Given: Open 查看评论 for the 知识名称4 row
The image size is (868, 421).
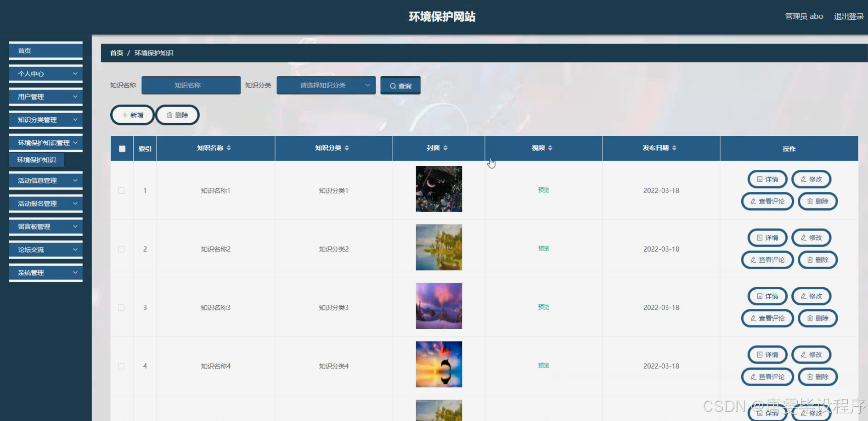Looking at the screenshot, I should click(767, 376).
